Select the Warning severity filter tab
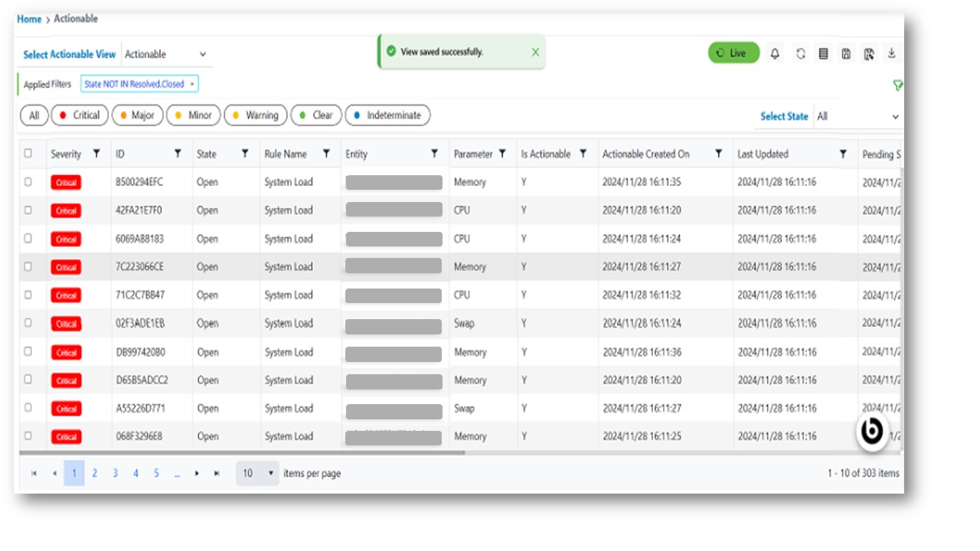This screenshot has height=551, width=980. tap(256, 116)
